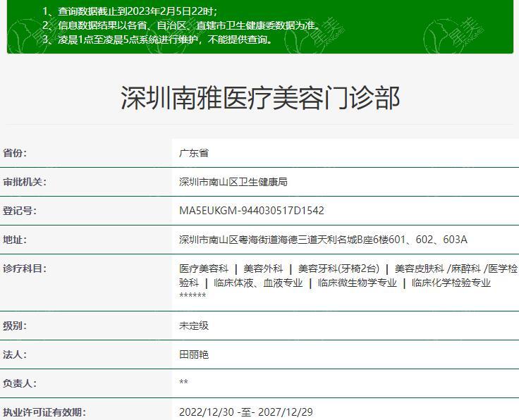The height and width of the screenshot is (420, 519).
Task: Click the address text starting 深圳市南山区粤海街道
Action: [323, 240]
